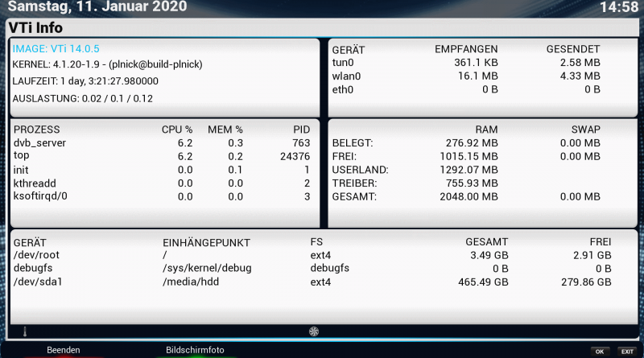Click the GESENDET column header
This screenshot has width=644, height=358.
point(573,49)
